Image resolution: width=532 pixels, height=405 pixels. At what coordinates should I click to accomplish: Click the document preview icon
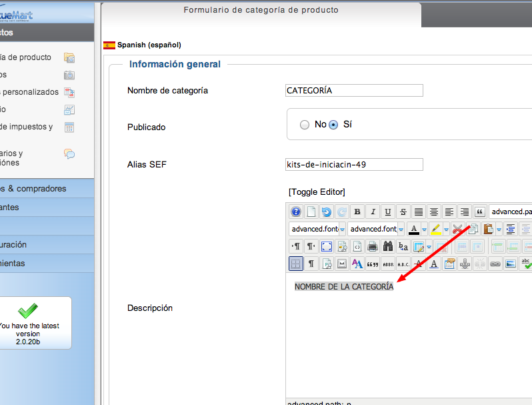coord(342,246)
